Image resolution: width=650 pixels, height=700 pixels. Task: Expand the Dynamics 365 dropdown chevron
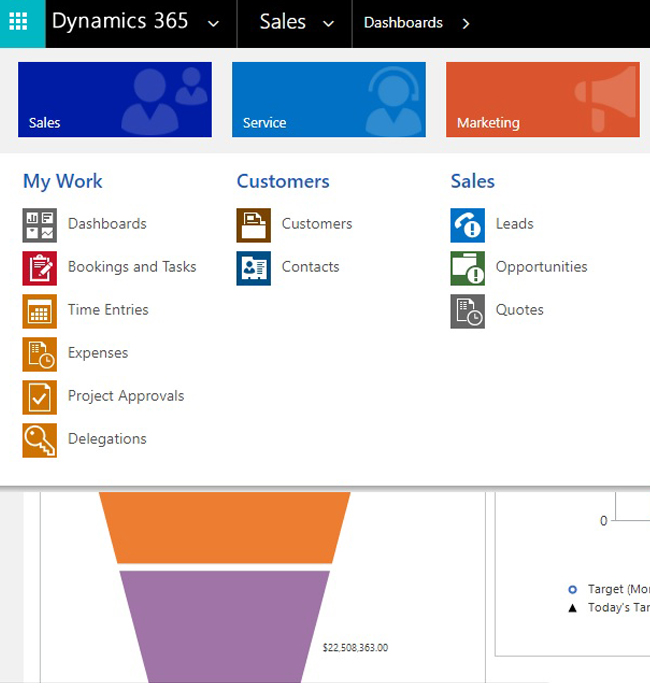pos(214,24)
